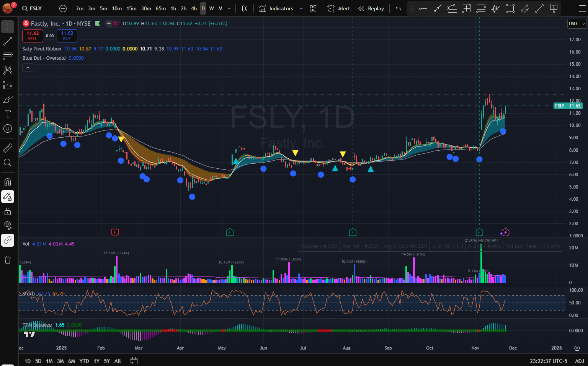Screen dimensions: 588x366
Task: Click the Compare or add symbol plus icon
Action: pos(63,8)
